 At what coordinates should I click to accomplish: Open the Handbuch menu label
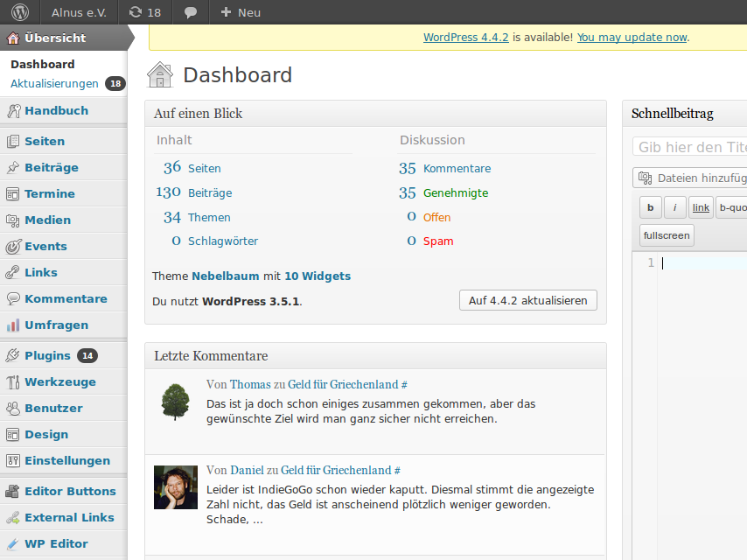click(x=56, y=110)
